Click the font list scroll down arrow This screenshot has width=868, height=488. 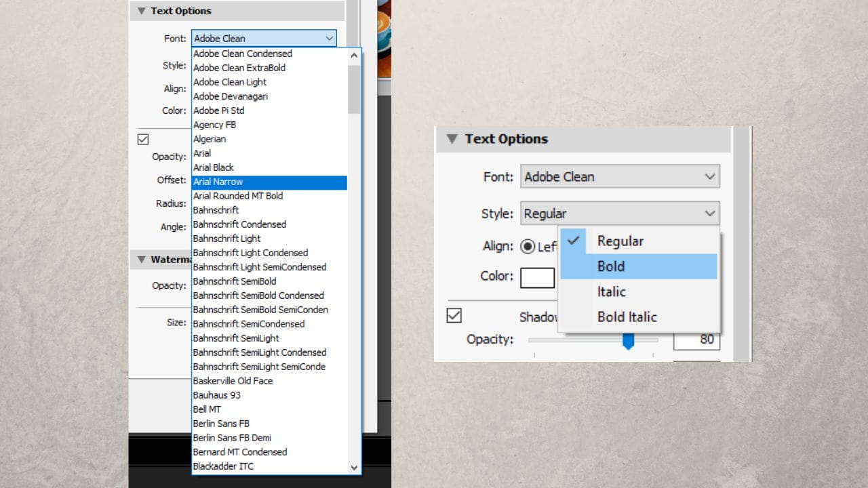point(354,467)
